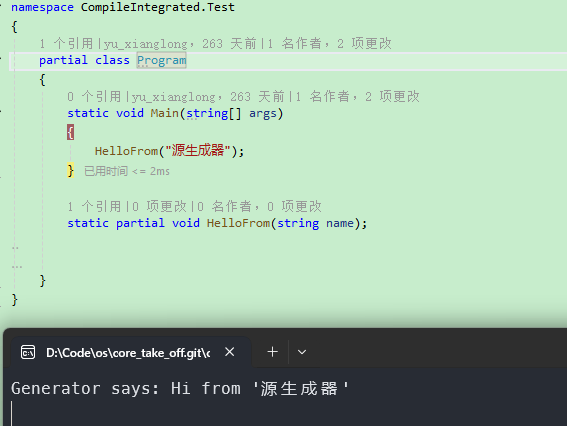Open '0 个引用' CodeLens above Main method
This screenshot has width=567, height=426.
(x=94, y=97)
